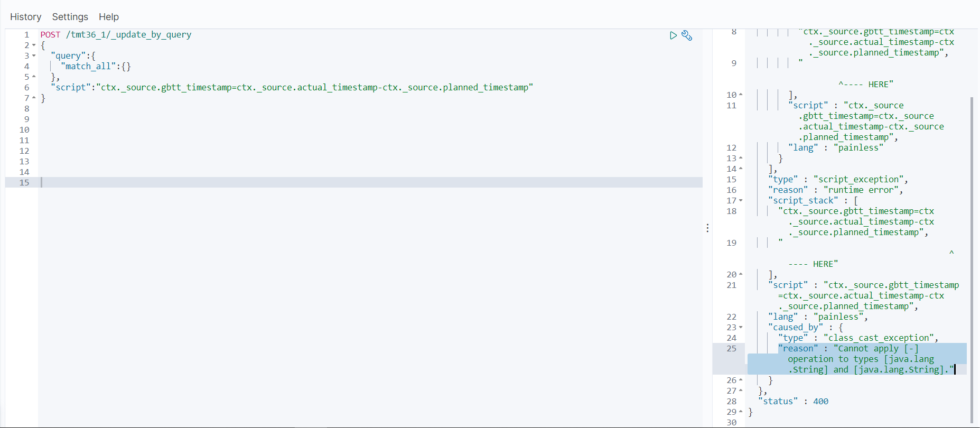Image resolution: width=980 pixels, height=428 pixels.
Task: Grab the vertical dots panel resizer
Action: coord(707,228)
